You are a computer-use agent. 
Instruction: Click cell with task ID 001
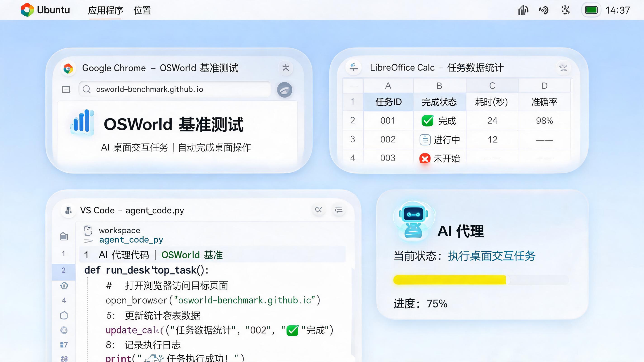(388, 121)
